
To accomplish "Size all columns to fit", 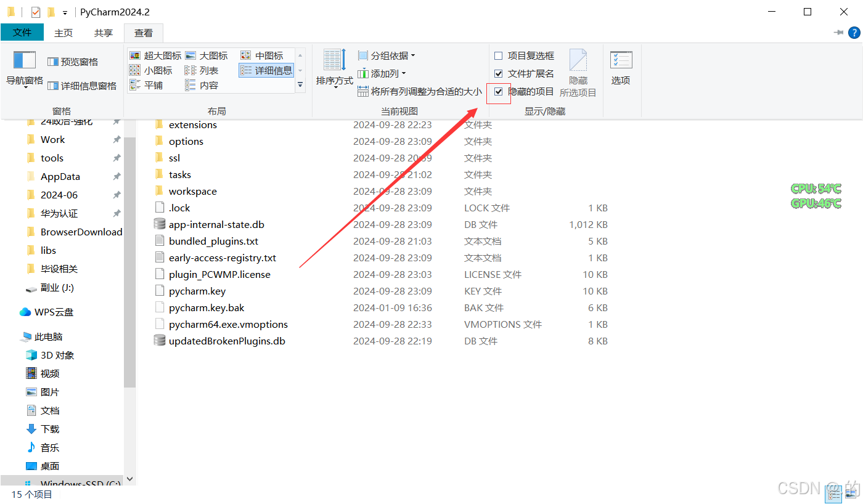I will pyautogui.click(x=420, y=91).
